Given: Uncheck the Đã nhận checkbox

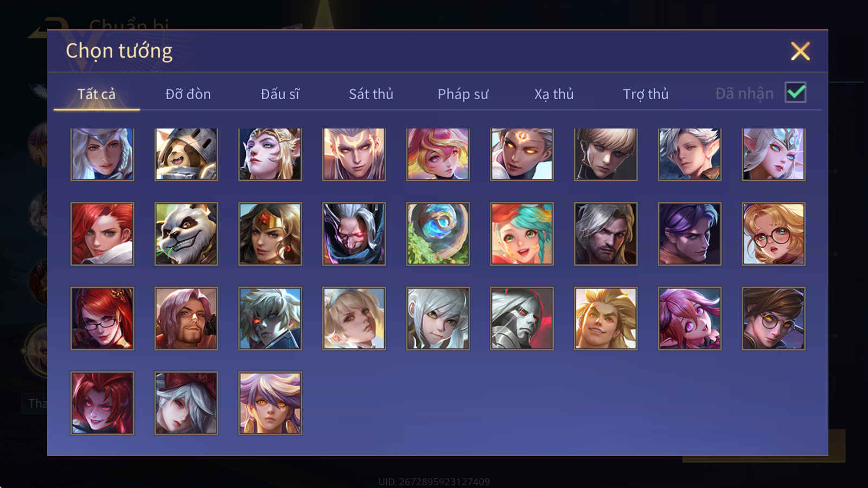Looking at the screenshot, I should pos(795,93).
